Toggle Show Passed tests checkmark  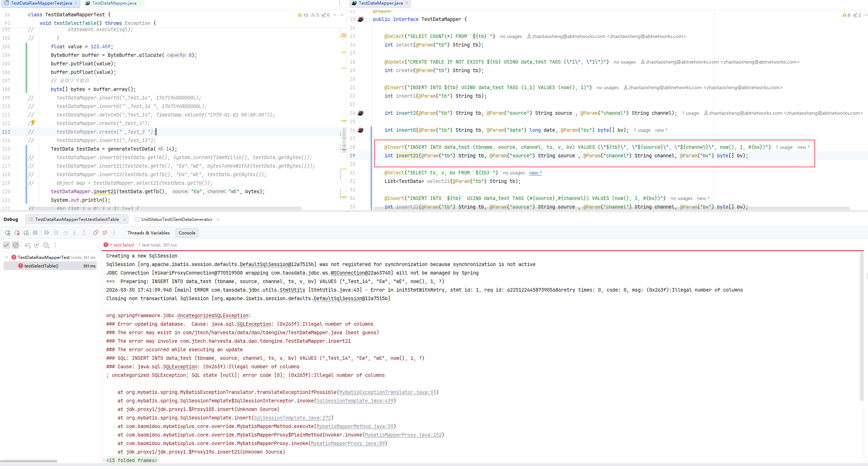(x=6, y=245)
